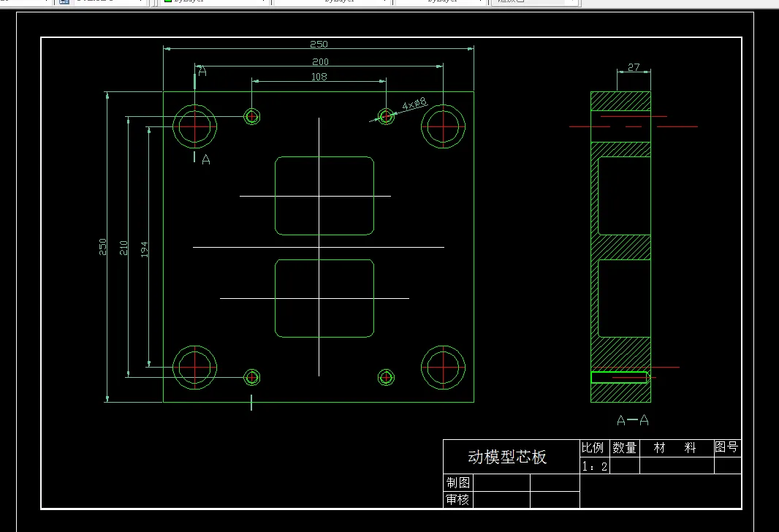
Task: Select the 200 dimension text
Action: pos(320,61)
